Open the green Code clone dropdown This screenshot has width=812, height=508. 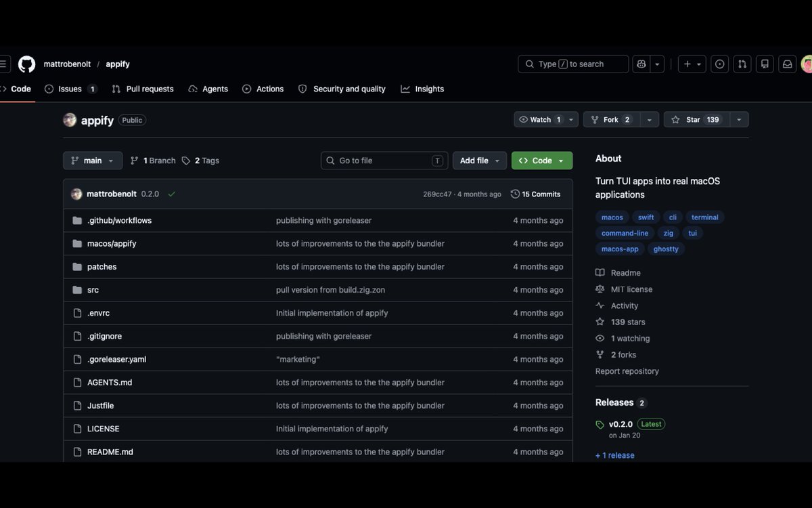coord(542,161)
